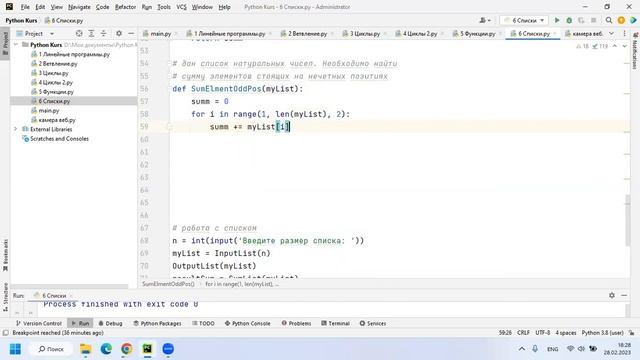Switch to '5 Функции.py' editor tab

(478, 33)
